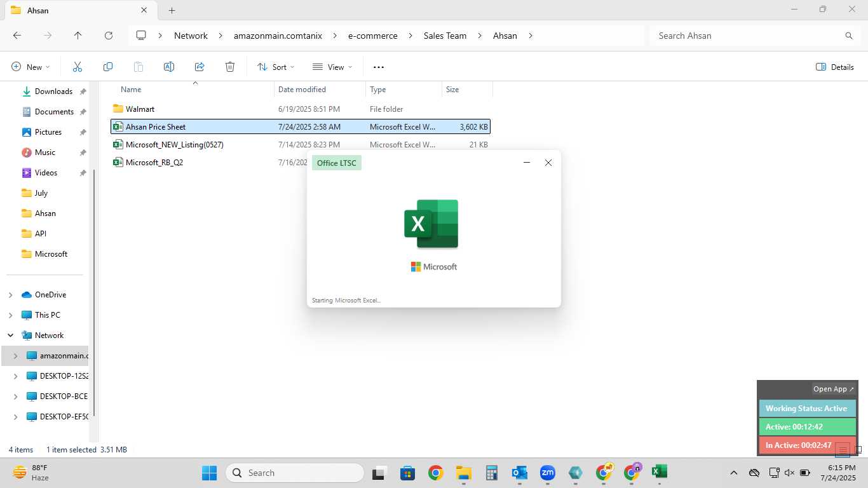Select Microsoft_NEW_Listing(0527) file
The image size is (868, 488).
174,145
